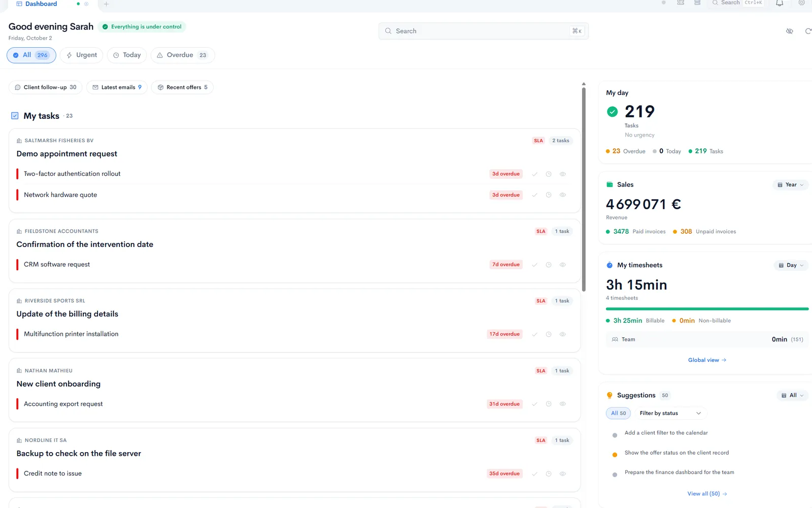Open the Day dropdown in My timesheets

[791, 265]
